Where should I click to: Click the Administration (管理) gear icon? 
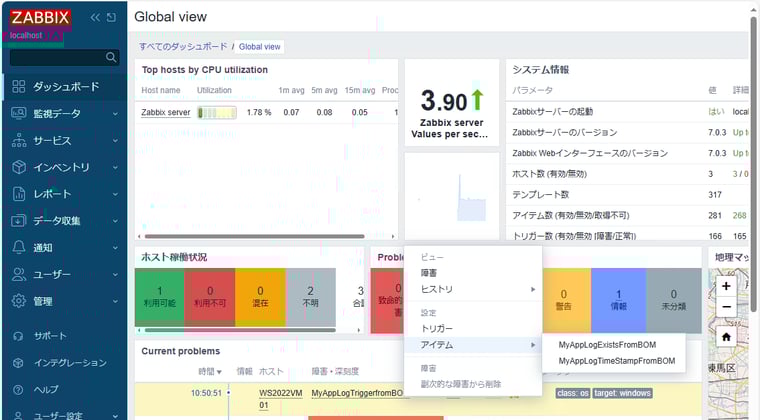(18, 301)
